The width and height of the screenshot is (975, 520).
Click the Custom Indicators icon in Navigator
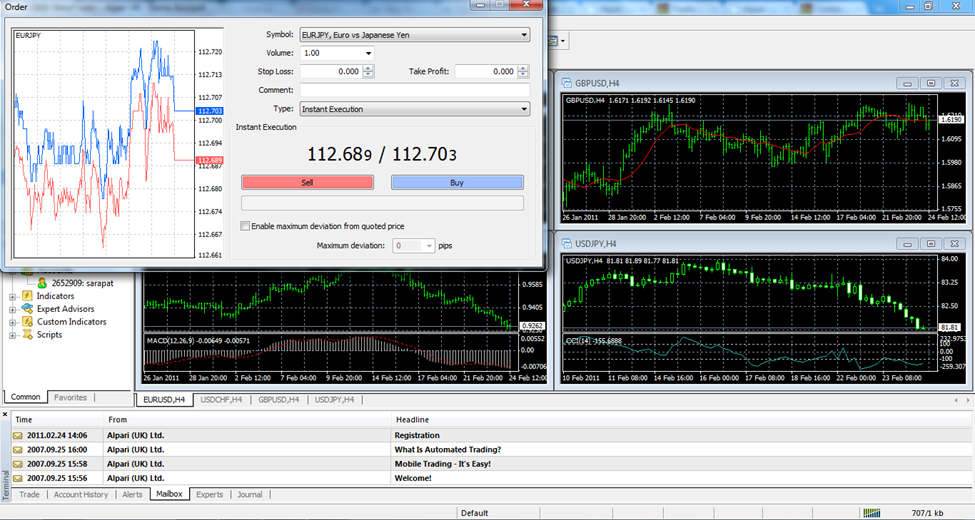tap(27, 322)
